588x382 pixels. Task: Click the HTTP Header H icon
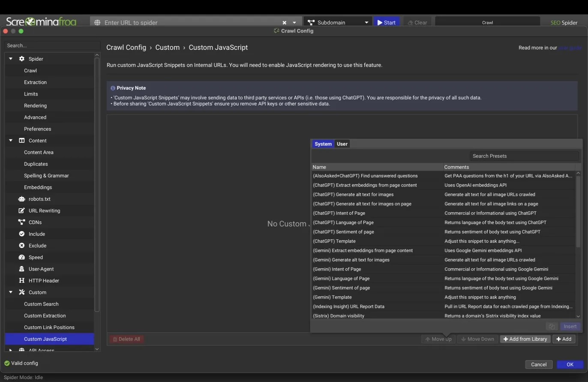point(21,280)
